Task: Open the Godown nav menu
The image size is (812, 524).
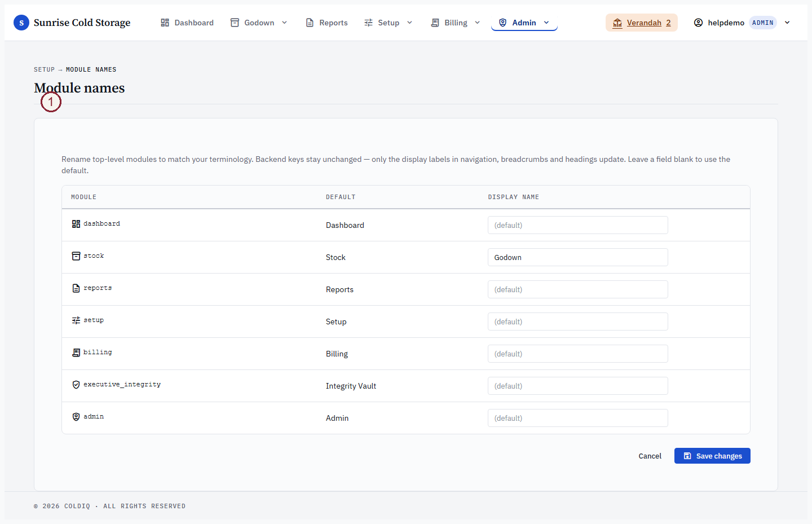Action: coord(259,23)
